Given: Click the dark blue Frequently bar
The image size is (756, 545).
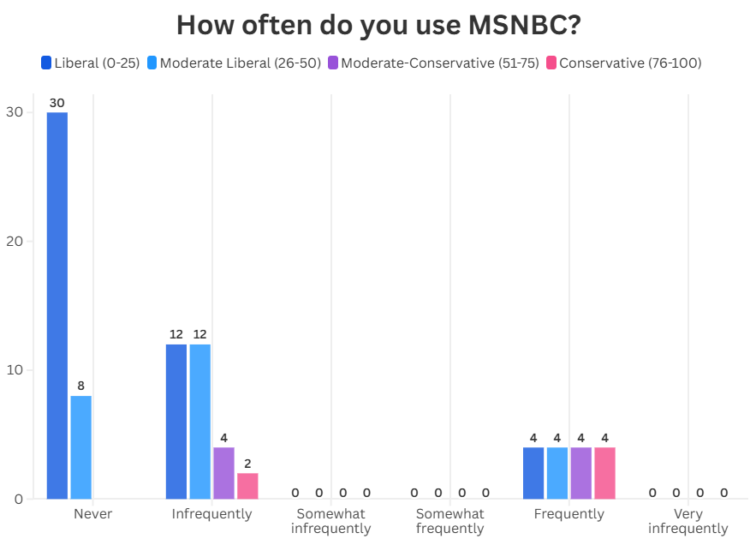Looking at the screenshot, I should point(533,472).
